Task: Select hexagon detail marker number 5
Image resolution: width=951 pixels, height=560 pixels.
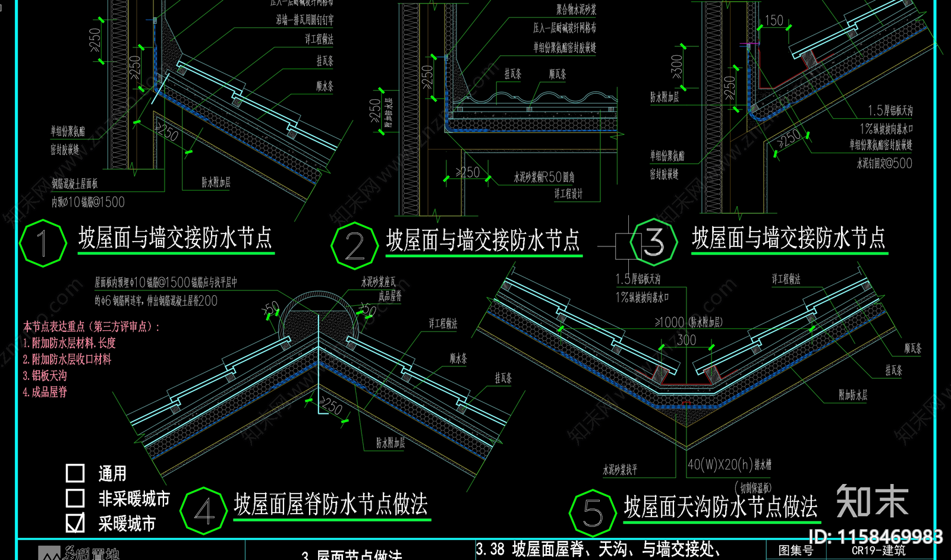Action: (x=593, y=512)
